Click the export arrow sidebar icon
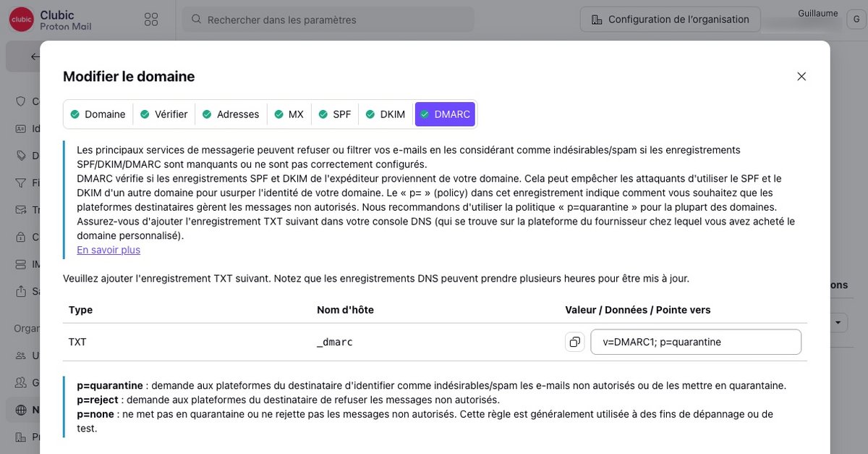The height and width of the screenshot is (454, 868). [x=21, y=291]
